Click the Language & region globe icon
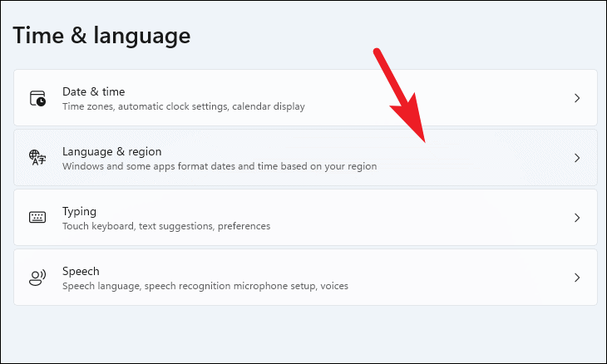Image resolution: width=607 pixels, height=364 pixels. tap(37, 158)
